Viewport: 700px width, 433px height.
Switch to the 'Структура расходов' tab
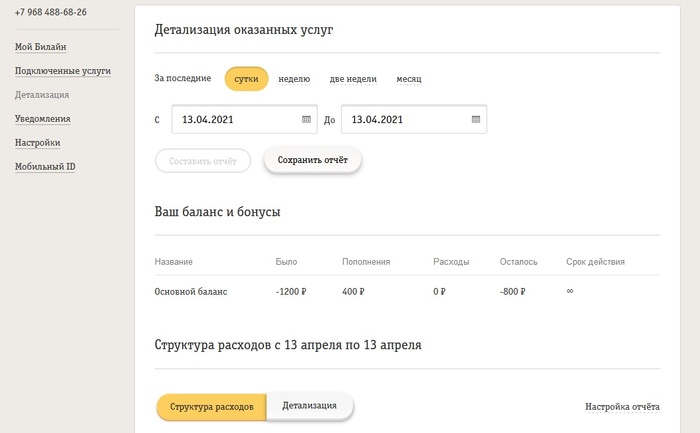coord(211,407)
